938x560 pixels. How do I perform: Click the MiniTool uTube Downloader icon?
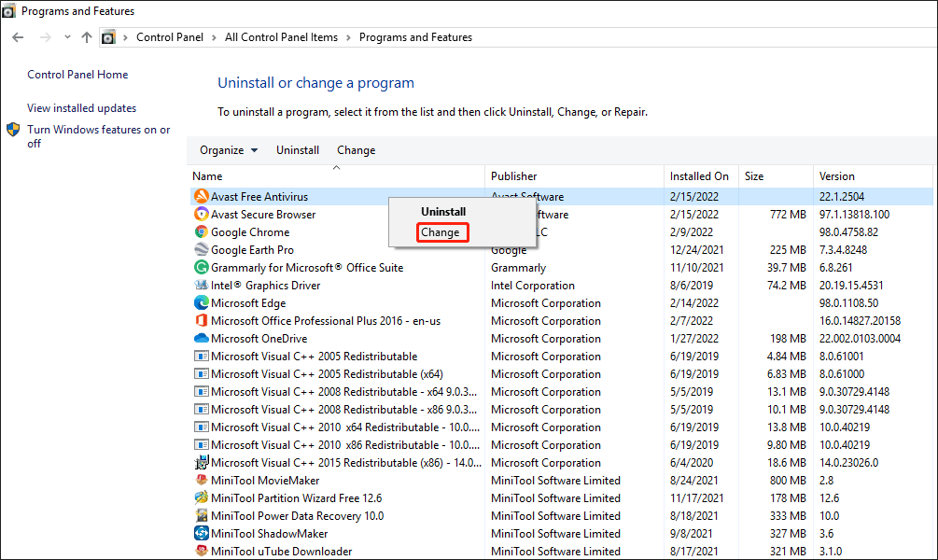pyautogui.click(x=202, y=551)
